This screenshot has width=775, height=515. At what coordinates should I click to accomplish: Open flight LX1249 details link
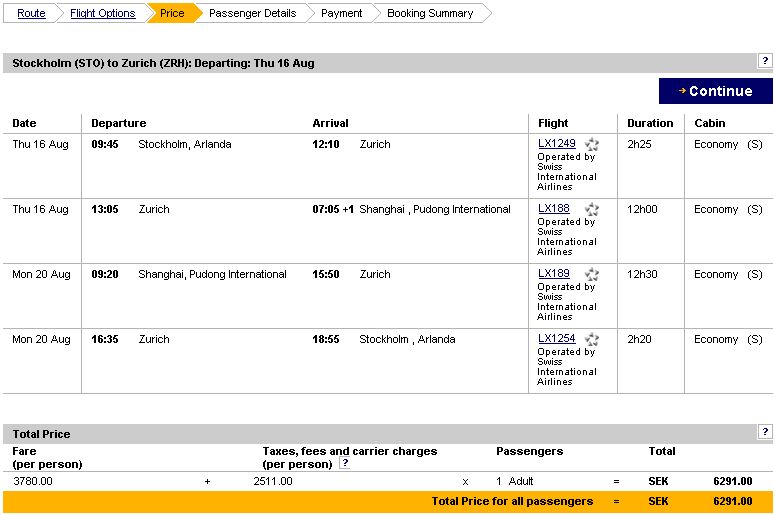tap(557, 144)
